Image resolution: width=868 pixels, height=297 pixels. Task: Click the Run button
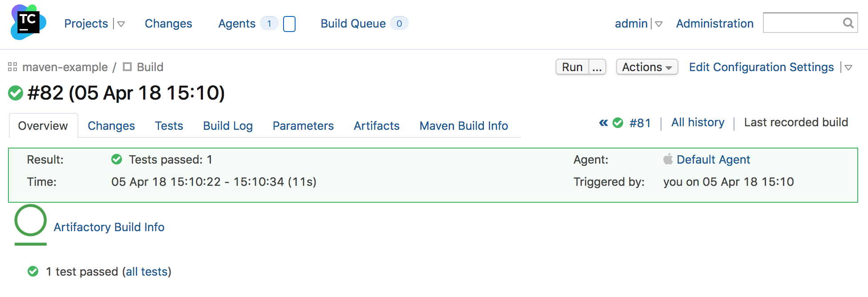(572, 67)
